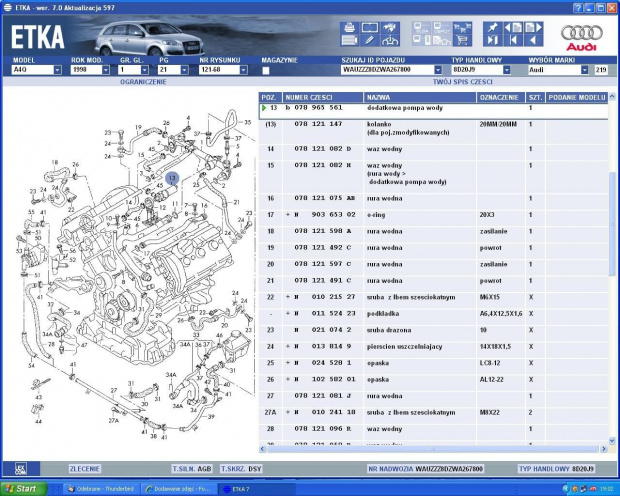Screen dimensions: 620x496
Task: Click the ZLECENIE button in status bar
Action: (85, 469)
